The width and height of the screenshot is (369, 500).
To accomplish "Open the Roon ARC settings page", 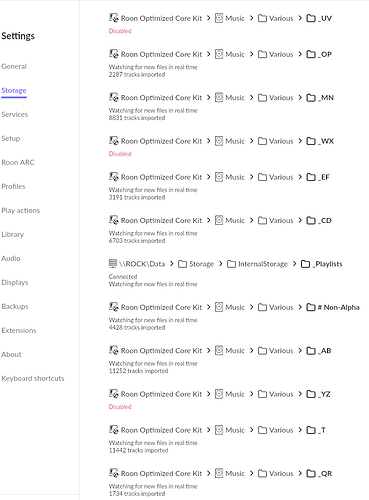I will (x=18, y=162).
